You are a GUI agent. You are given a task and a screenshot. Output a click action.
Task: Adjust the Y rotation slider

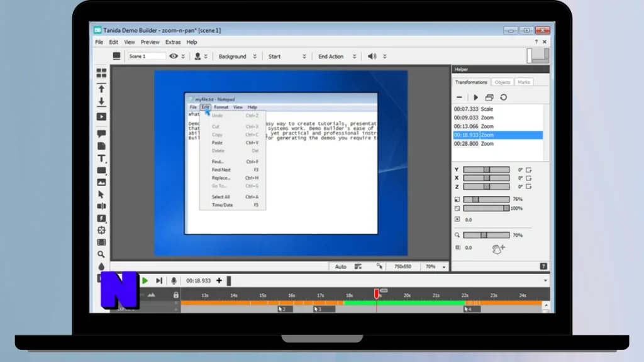486,170
